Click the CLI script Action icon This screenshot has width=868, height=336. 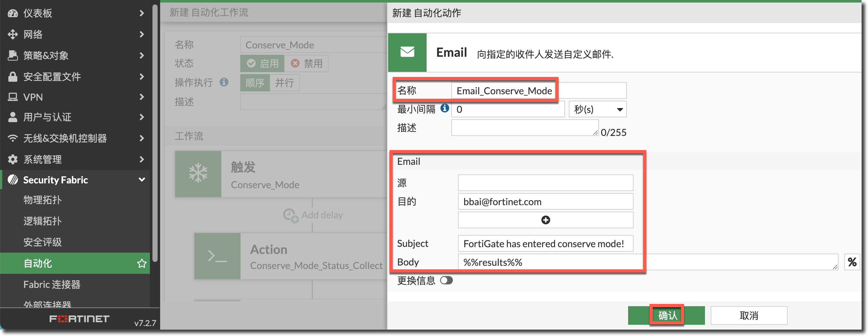(x=217, y=256)
